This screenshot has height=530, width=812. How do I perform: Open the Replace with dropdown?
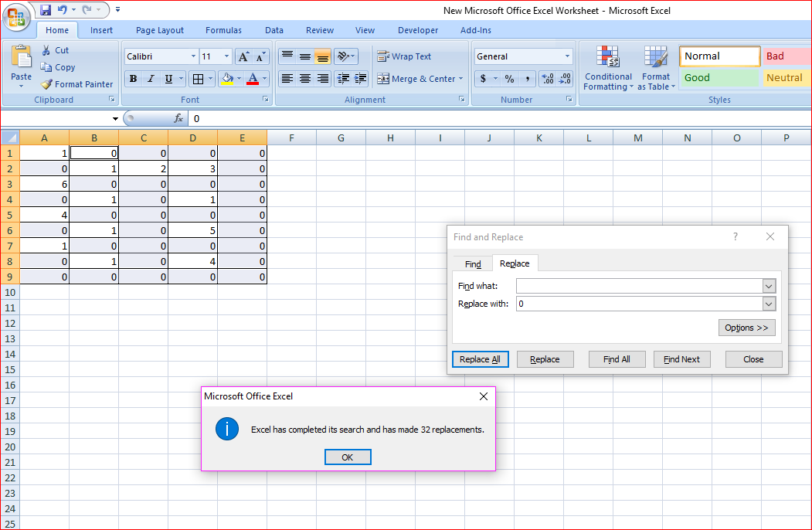[x=769, y=304]
